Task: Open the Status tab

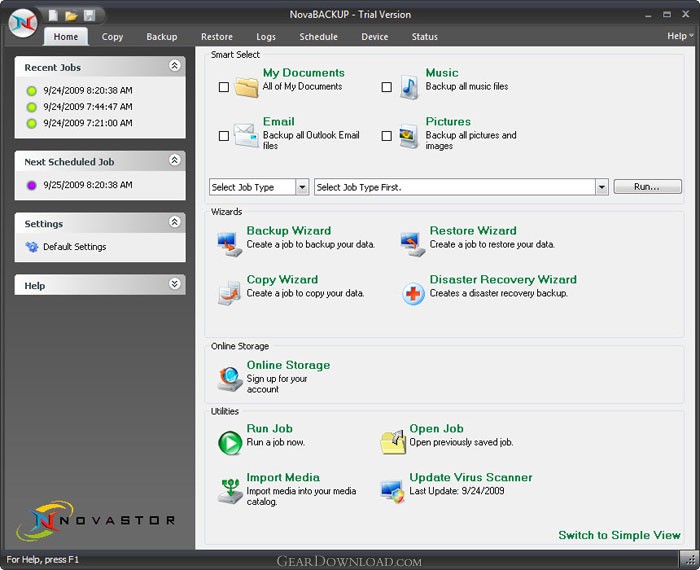Action: [425, 37]
